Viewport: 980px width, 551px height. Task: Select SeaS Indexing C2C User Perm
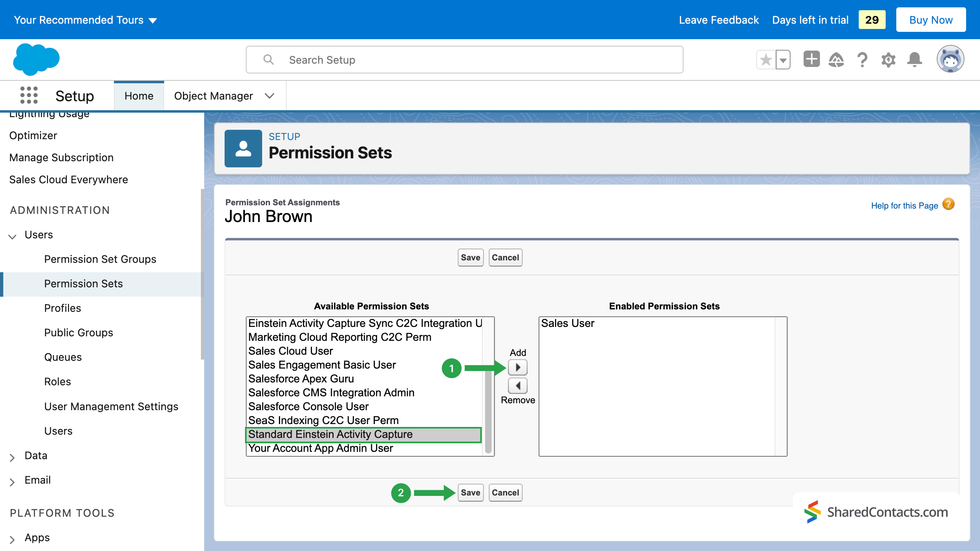(365, 420)
